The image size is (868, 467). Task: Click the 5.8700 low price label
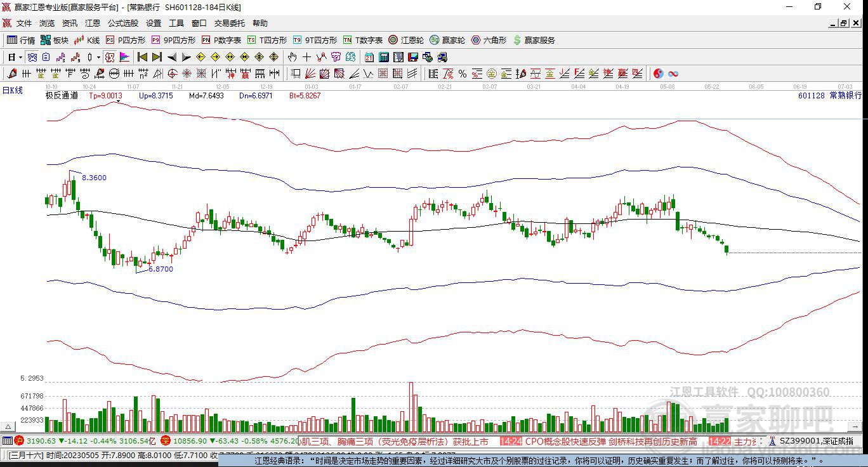[161, 269]
